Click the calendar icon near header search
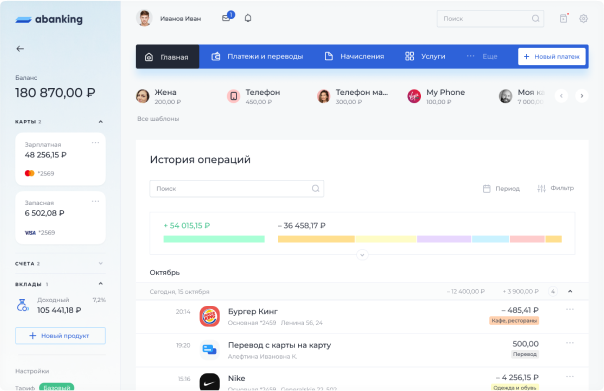 564,18
